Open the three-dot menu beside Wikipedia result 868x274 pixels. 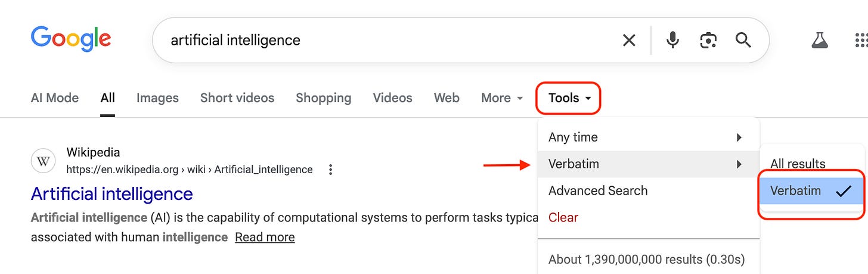click(330, 170)
